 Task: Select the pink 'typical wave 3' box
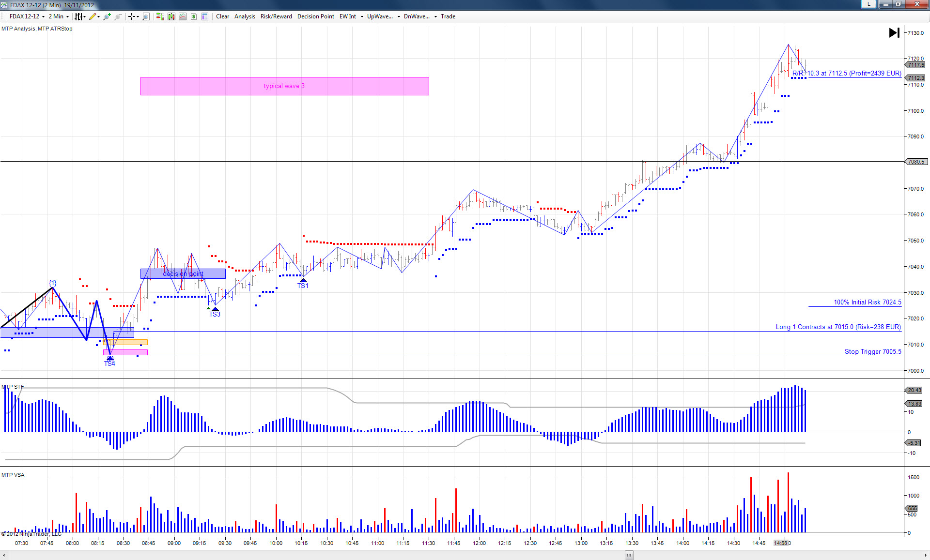pos(285,86)
